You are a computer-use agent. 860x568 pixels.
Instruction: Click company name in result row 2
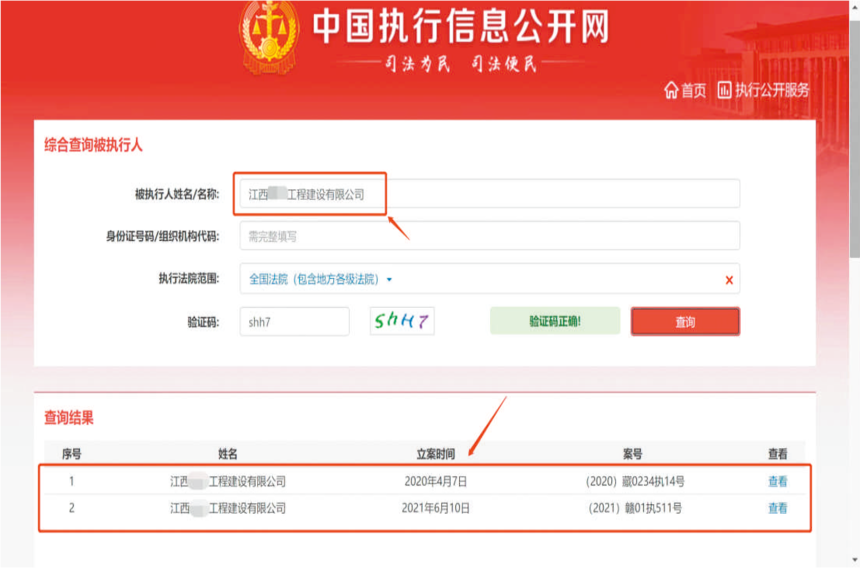click(228, 508)
